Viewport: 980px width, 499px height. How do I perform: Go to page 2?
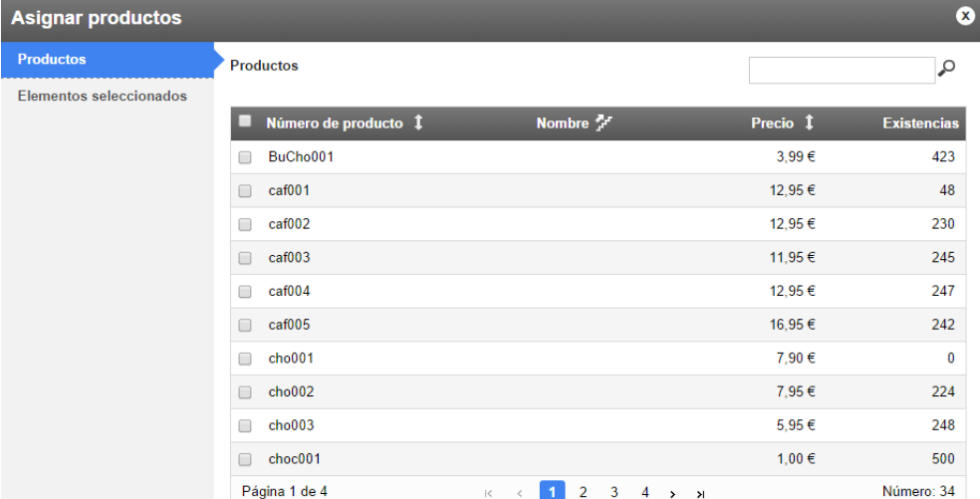(x=583, y=492)
